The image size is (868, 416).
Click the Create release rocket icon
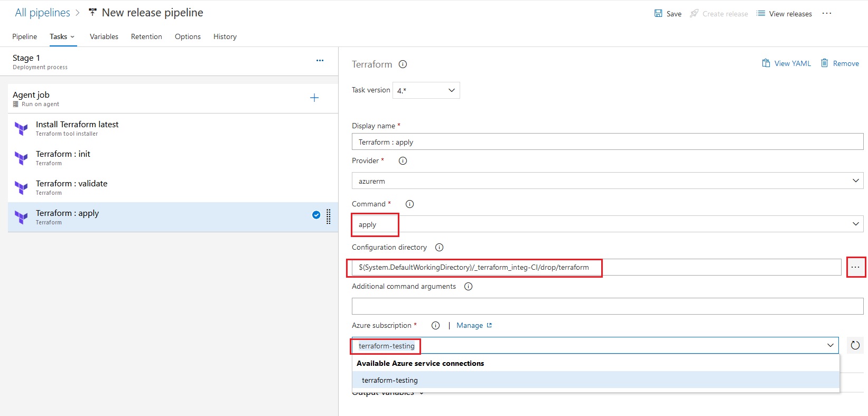[x=694, y=13]
